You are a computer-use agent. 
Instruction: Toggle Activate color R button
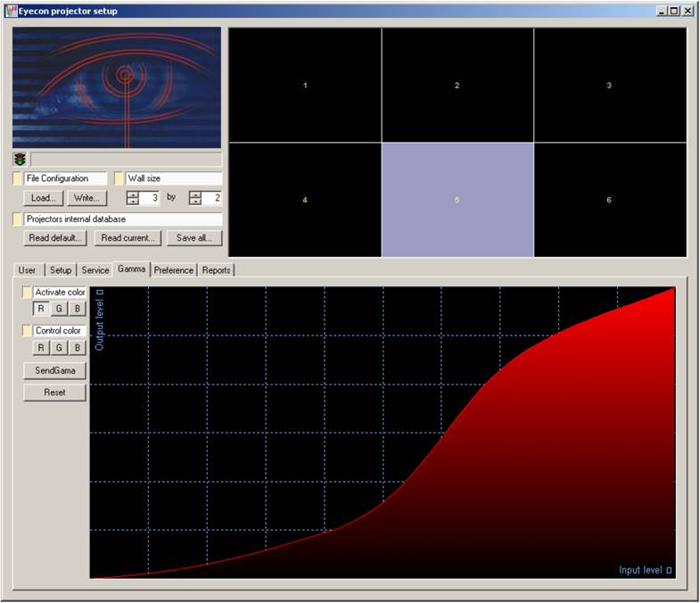point(41,309)
